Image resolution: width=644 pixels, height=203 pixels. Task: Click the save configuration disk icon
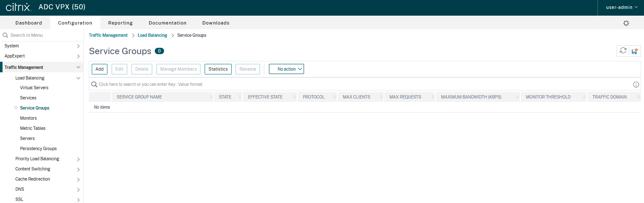(x=635, y=51)
